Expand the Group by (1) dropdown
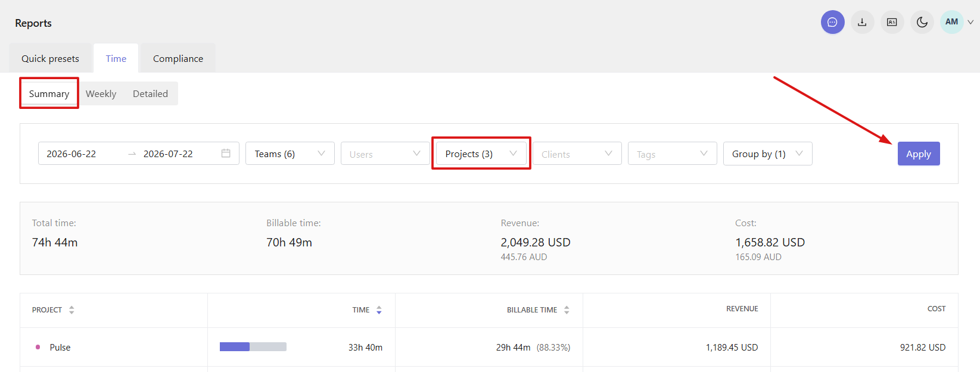980x372 pixels. click(768, 154)
